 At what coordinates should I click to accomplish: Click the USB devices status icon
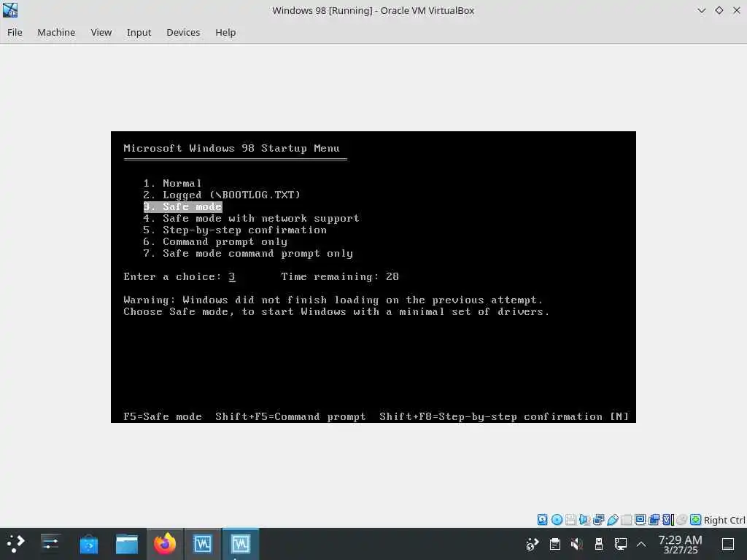point(612,519)
